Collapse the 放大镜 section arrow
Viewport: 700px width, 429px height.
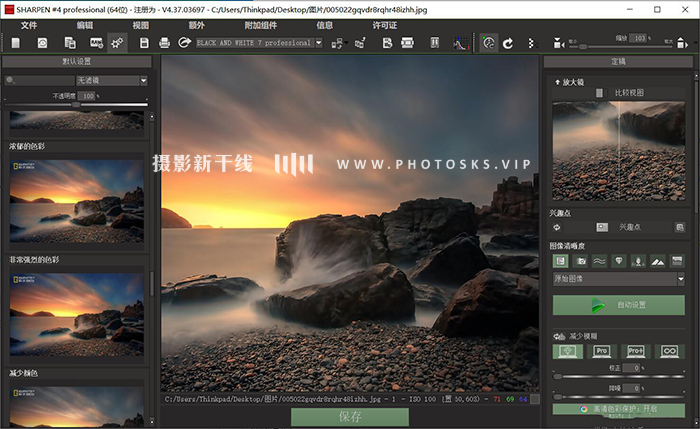tap(557, 82)
